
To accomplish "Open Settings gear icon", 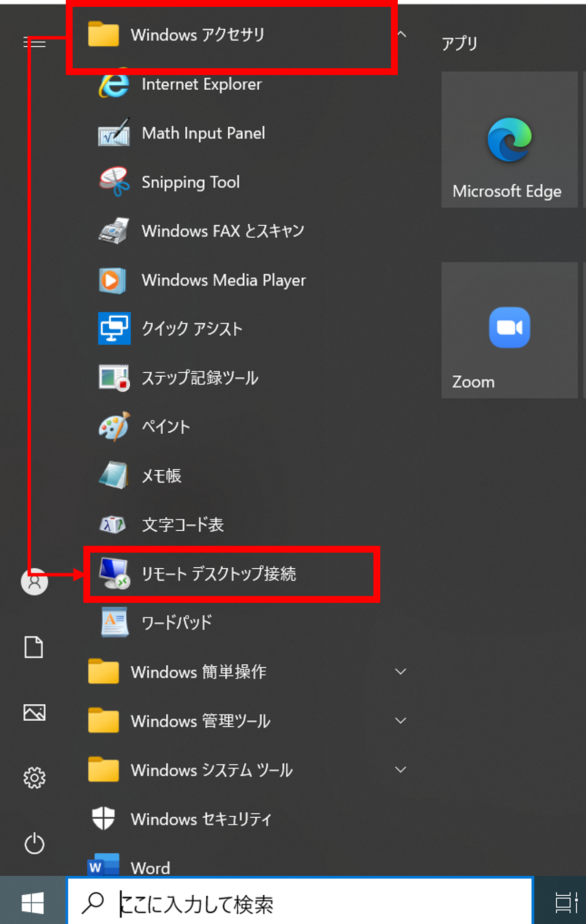I will [35, 778].
